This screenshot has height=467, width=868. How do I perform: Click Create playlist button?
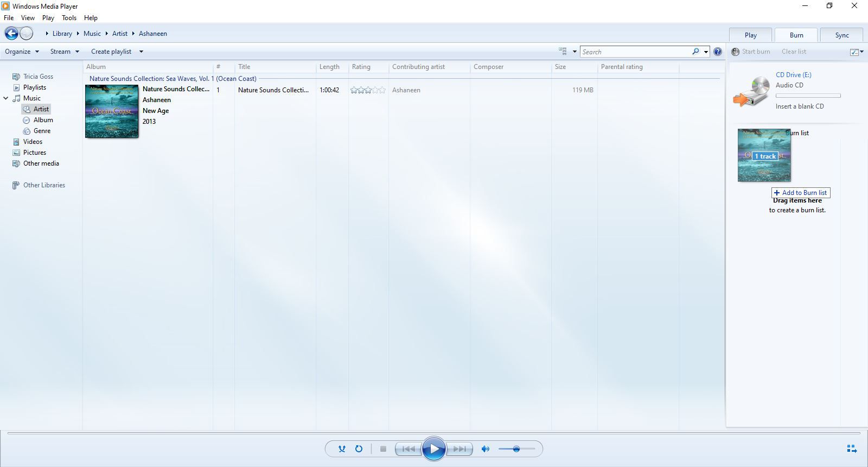(x=111, y=52)
